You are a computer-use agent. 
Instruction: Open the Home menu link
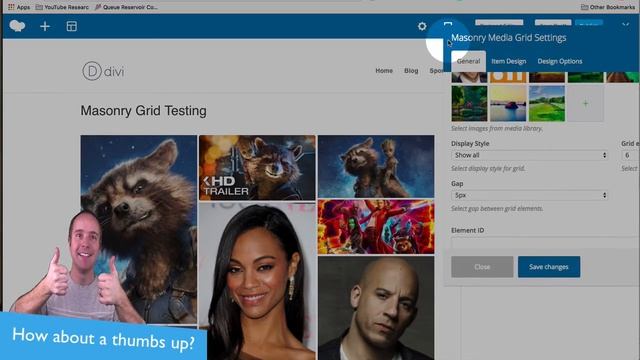(384, 71)
